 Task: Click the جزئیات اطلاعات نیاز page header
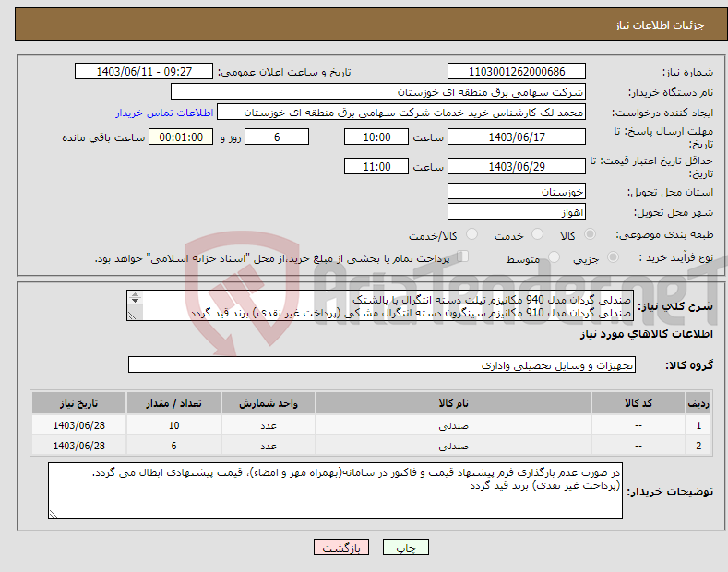[x=660, y=25]
